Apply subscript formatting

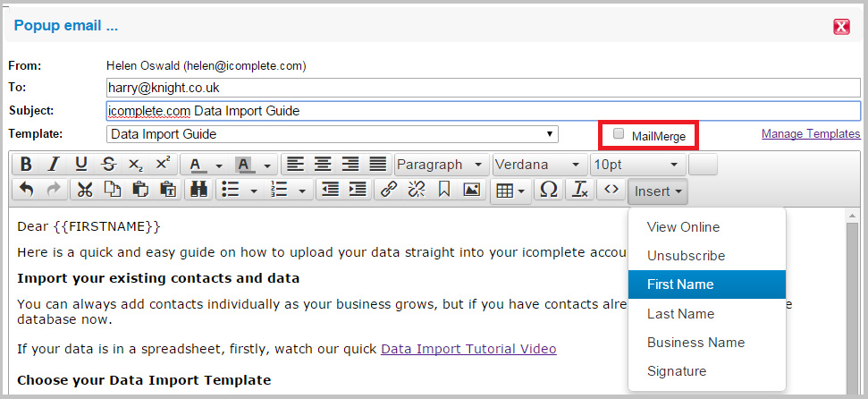click(136, 165)
